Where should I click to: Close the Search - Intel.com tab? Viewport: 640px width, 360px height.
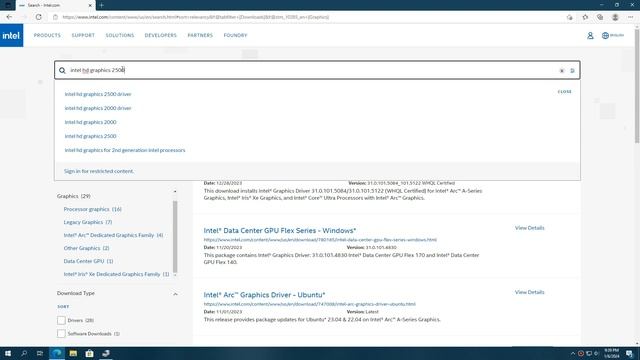[90, 5]
